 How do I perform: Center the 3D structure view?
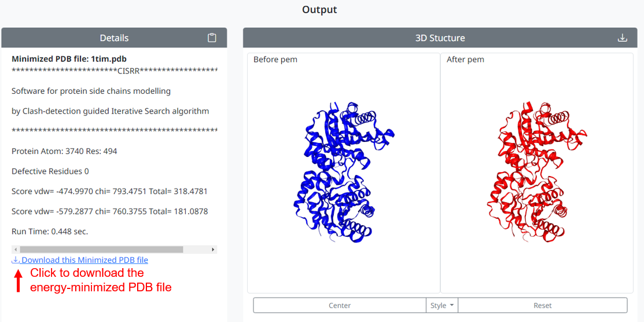click(x=340, y=305)
